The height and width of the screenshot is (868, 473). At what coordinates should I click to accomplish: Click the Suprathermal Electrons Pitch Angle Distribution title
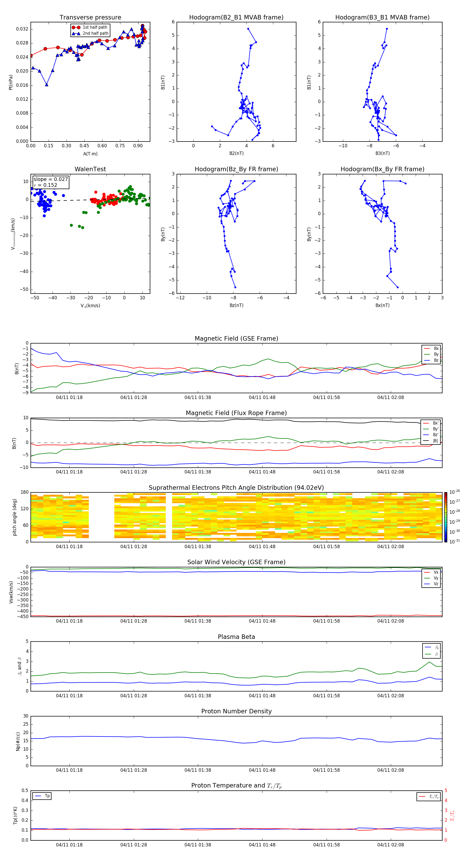(x=236, y=488)
